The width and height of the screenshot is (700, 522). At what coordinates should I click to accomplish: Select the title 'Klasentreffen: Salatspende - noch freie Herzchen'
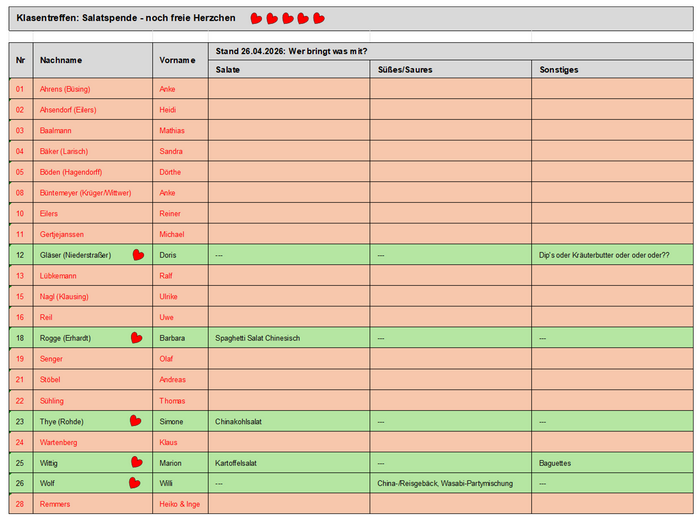126,18
